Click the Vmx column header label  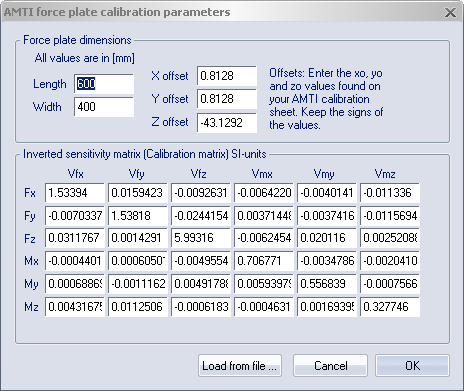tap(262, 174)
